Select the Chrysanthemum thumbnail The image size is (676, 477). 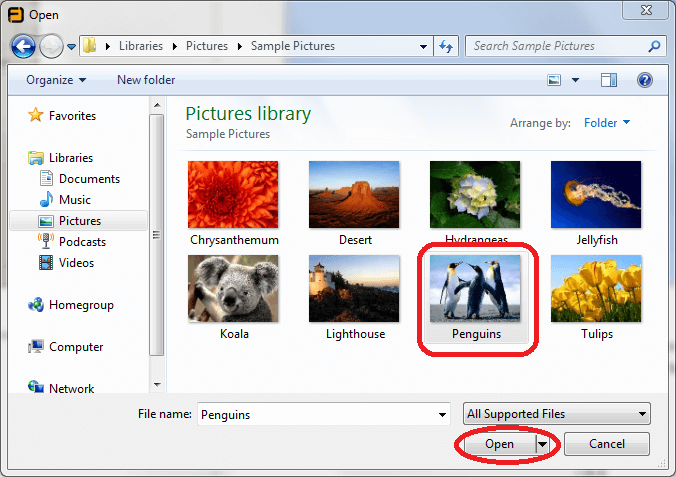coord(233,195)
